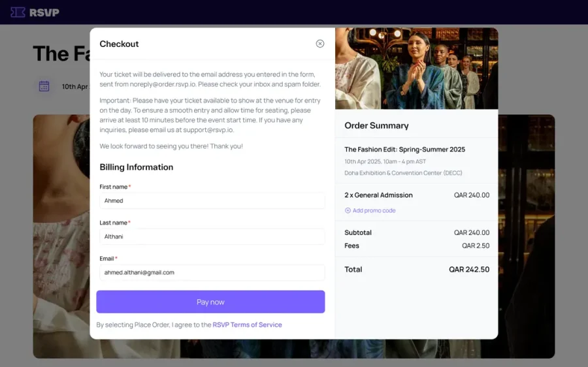This screenshot has width=588, height=367.
Task: Click the Fees label
Action: (x=351, y=246)
